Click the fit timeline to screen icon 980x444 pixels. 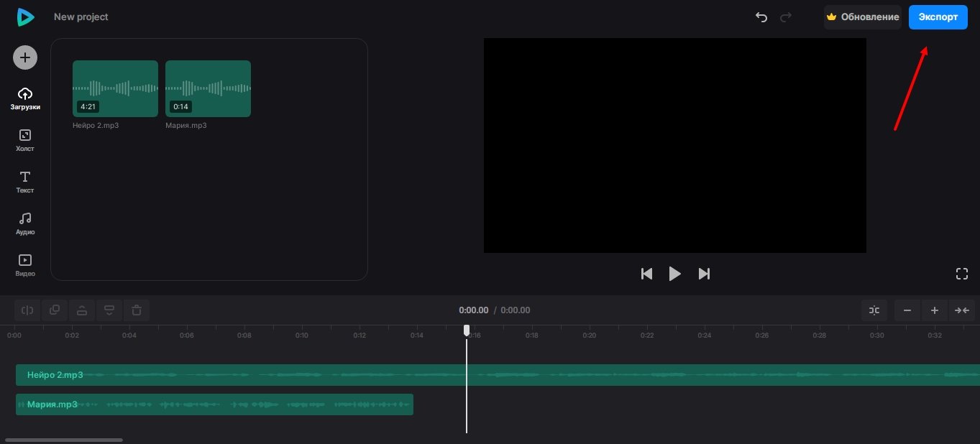pyautogui.click(x=961, y=310)
